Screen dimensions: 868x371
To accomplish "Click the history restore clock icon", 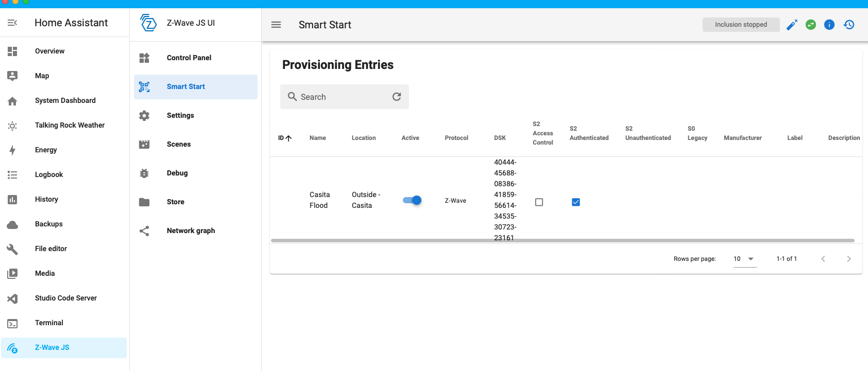I will pyautogui.click(x=849, y=25).
